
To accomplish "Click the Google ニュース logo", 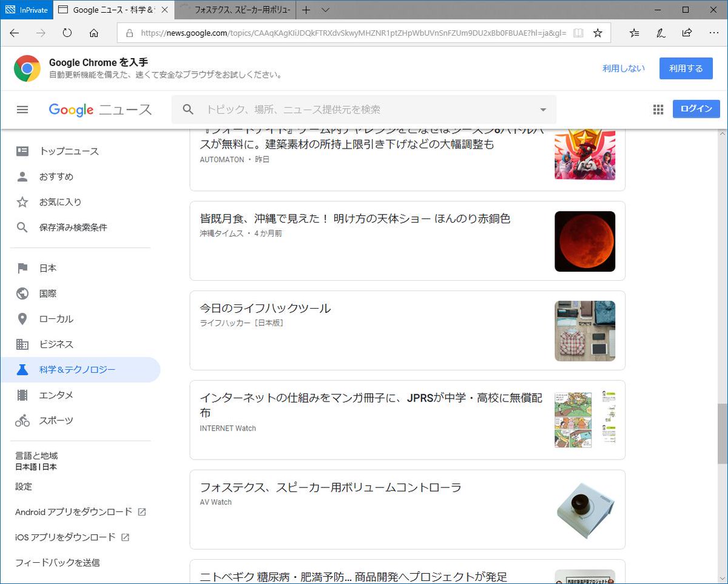I will coord(100,110).
